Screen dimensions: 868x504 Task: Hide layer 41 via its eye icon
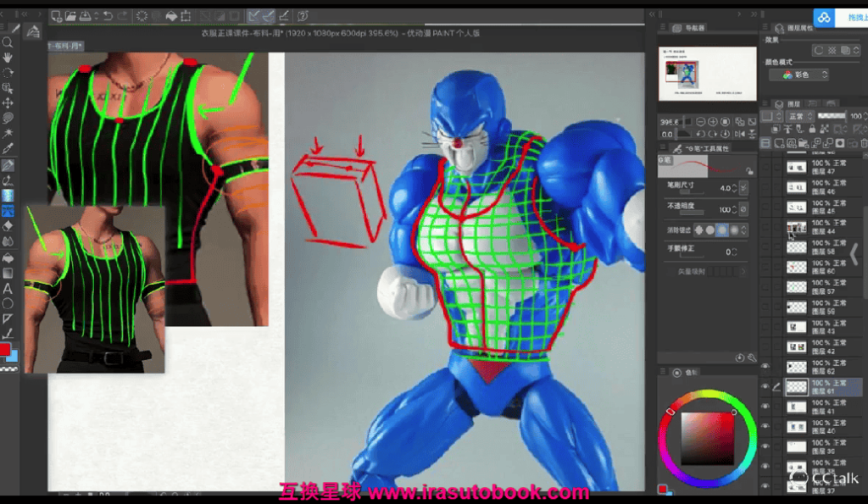point(765,407)
